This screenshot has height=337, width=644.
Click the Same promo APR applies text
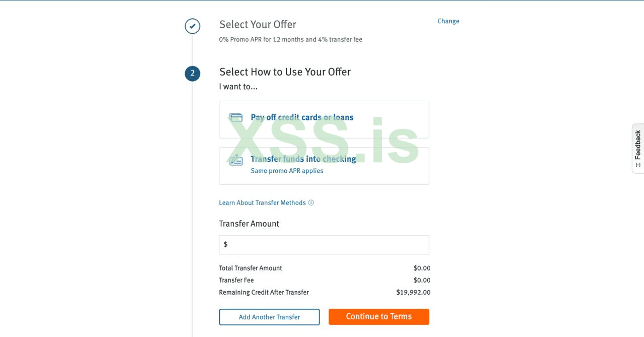(287, 171)
